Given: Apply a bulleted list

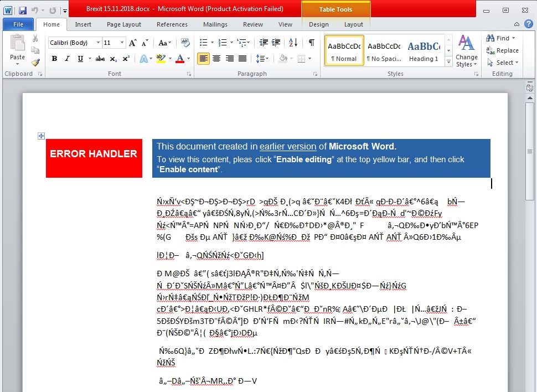Looking at the screenshot, I should click(x=203, y=43).
